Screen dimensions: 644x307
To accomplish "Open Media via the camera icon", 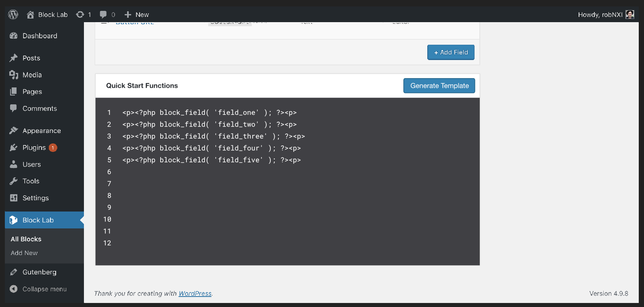I will [x=13, y=75].
